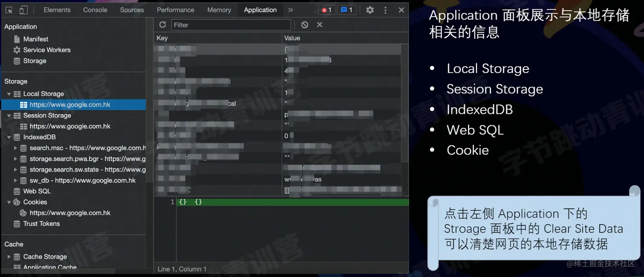Click the Value column header

(x=345, y=38)
